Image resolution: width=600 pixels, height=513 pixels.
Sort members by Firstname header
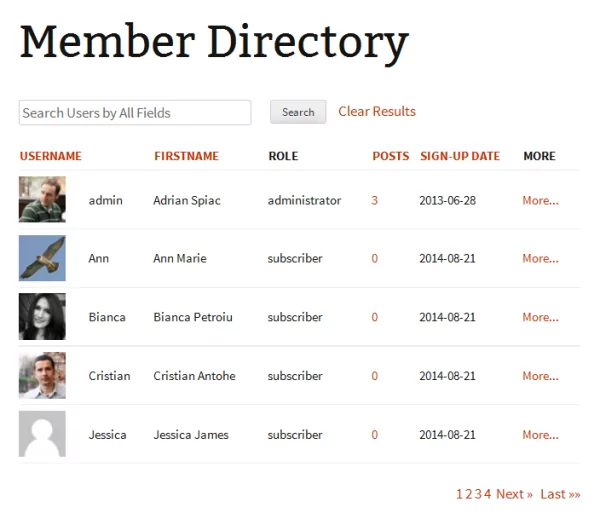click(x=186, y=156)
